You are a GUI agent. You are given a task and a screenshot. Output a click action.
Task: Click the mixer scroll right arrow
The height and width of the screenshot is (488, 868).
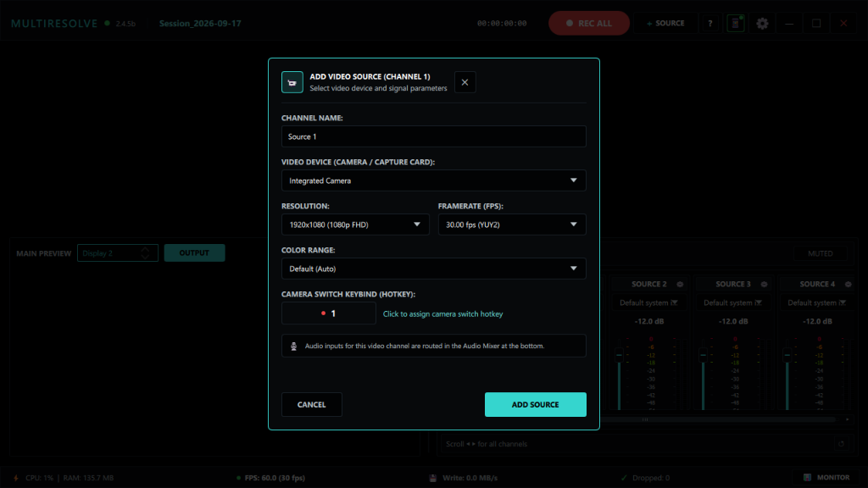point(847,419)
